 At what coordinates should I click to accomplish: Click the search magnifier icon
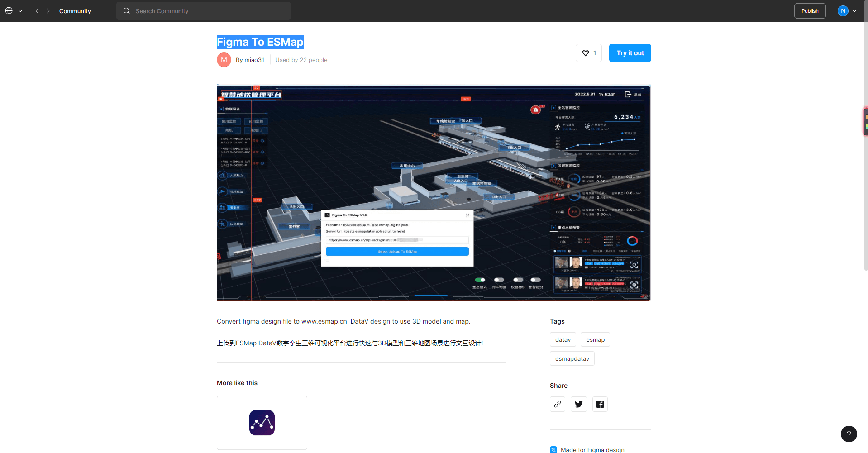127,10
